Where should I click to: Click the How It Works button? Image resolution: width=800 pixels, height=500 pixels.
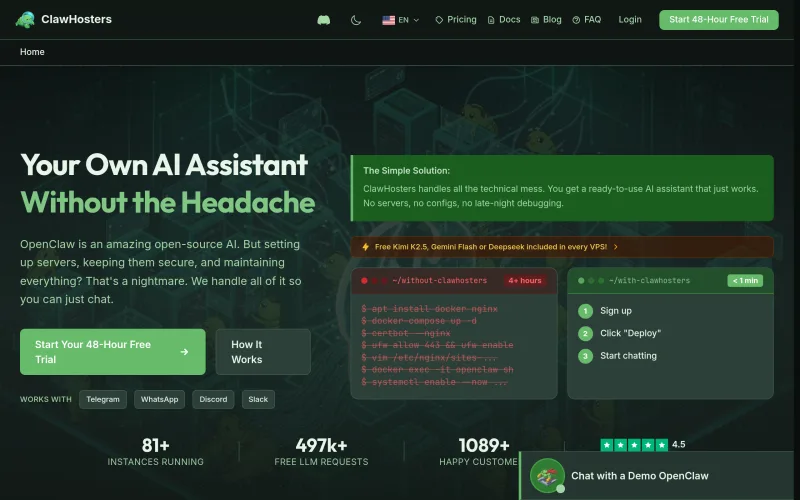pyautogui.click(x=263, y=352)
